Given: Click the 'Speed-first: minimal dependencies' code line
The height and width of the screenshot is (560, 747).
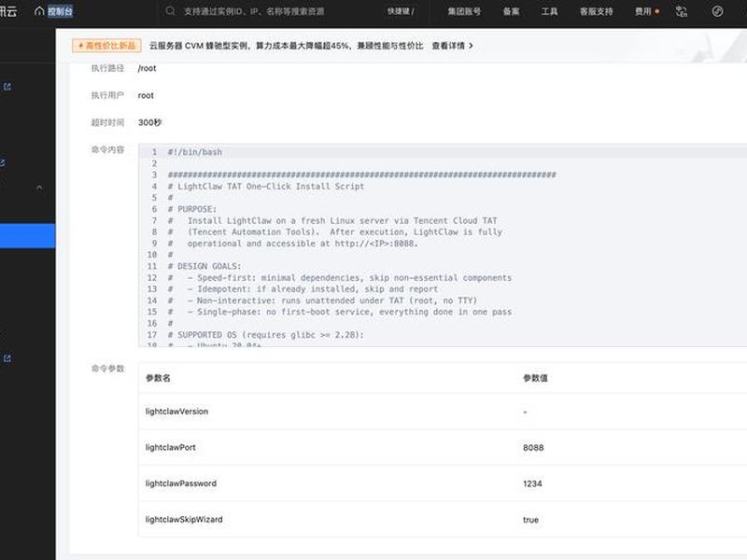Looking at the screenshot, I should (x=340, y=277).
